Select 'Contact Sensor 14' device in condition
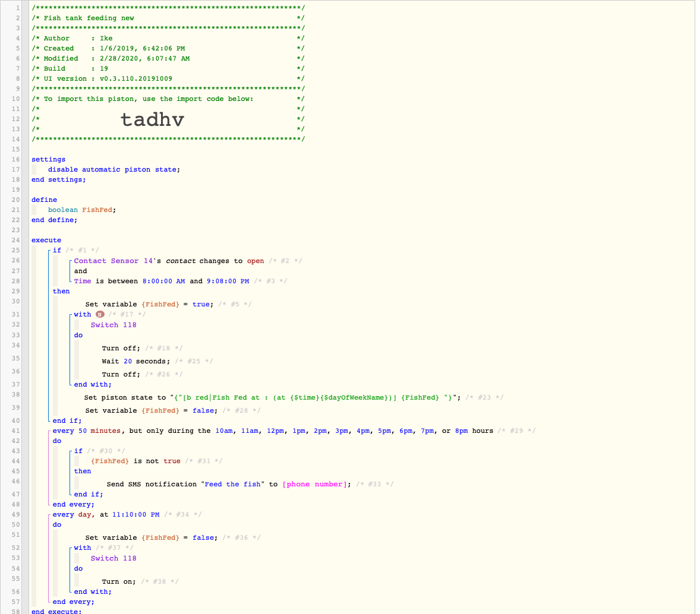 [x=113, y=261]
